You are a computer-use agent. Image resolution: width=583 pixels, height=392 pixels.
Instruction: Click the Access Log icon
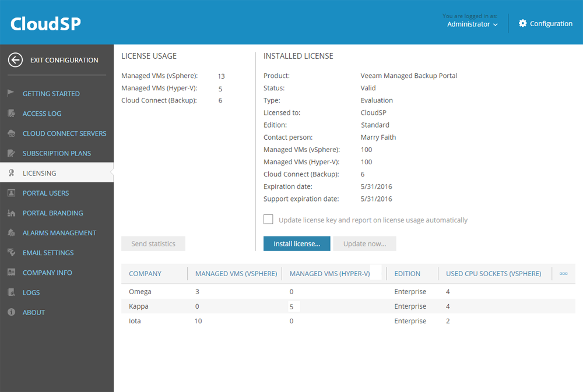11,114
